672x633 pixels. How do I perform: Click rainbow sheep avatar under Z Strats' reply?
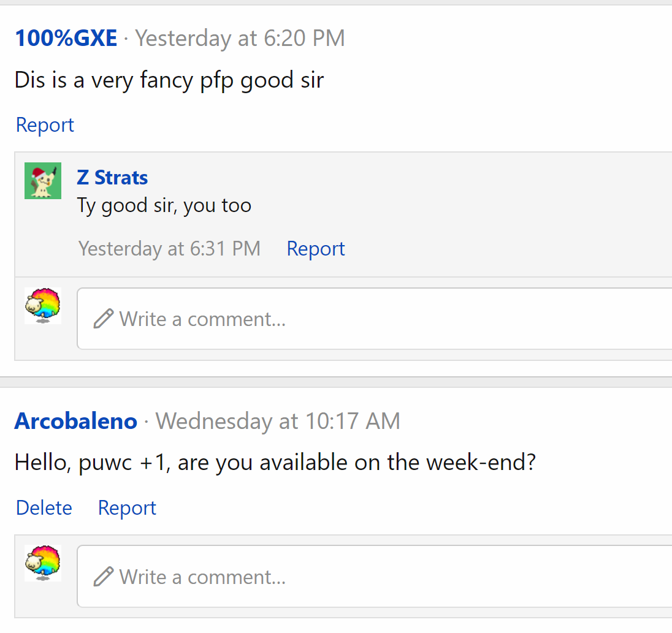point(43,306)
